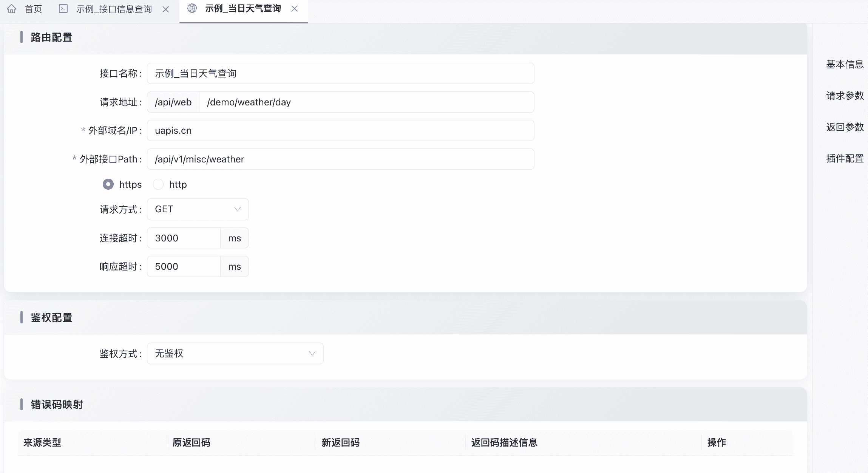This screenshot has height=473, width=868.
Task: Click globe icon on 示例_当日天气查询 tab
Action: pyautogui.click(x=192, y=8)
